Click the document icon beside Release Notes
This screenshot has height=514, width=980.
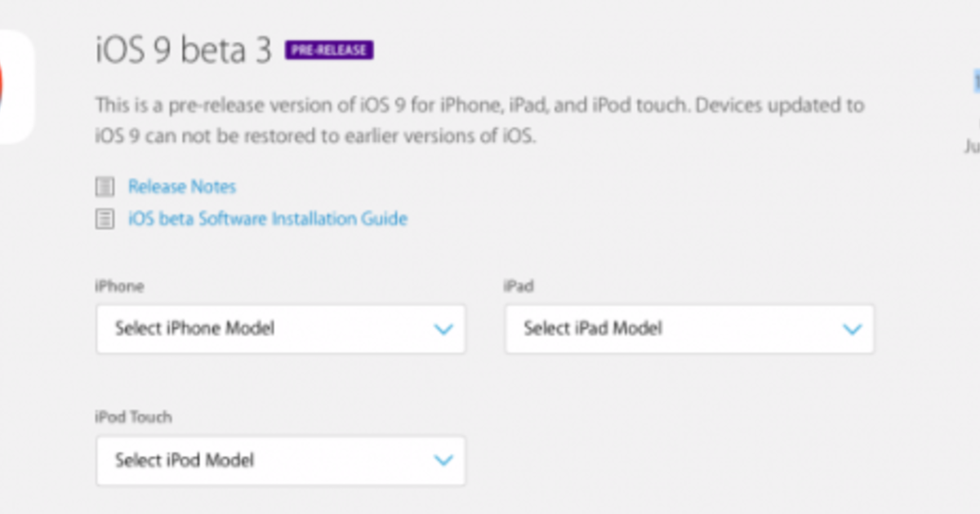tap(104, 186)
